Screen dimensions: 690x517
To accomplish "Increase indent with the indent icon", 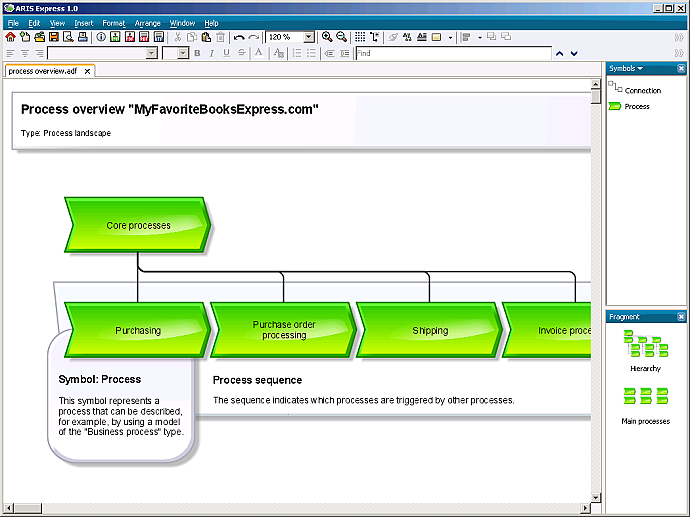I will 345,53.
